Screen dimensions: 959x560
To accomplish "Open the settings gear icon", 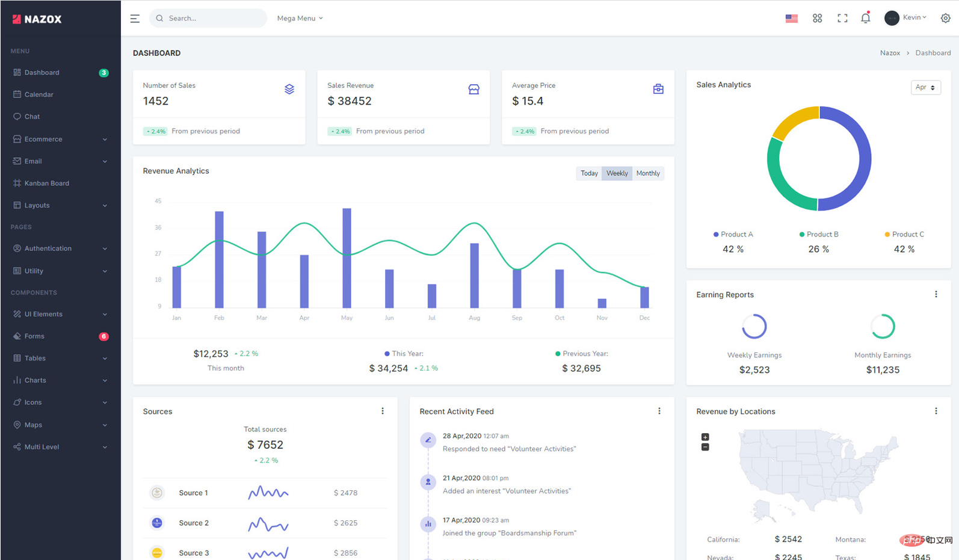I will coord(945,18).
